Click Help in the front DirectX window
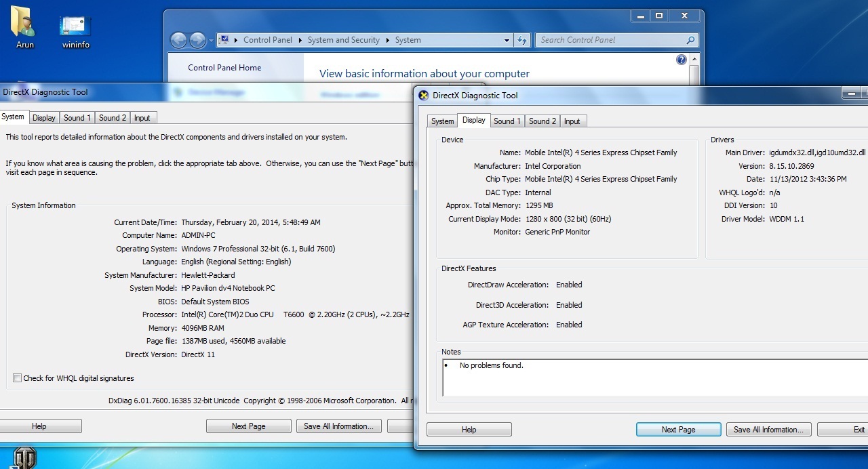868x469 pixels. tap(469, 430)
